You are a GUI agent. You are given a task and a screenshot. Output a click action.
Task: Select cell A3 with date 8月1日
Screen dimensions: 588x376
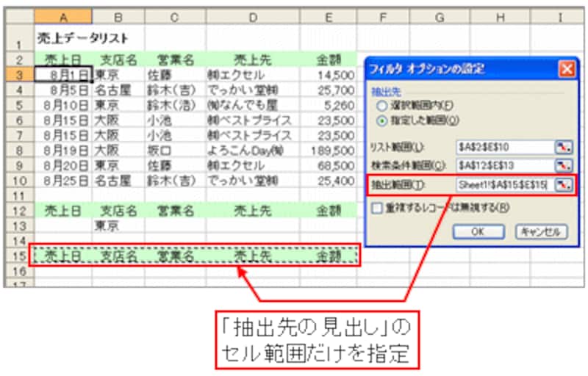click(x=62, y=74)
